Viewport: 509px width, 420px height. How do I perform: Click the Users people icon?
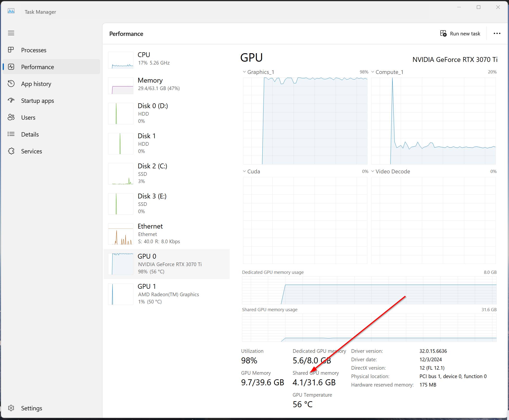[11, 117]
